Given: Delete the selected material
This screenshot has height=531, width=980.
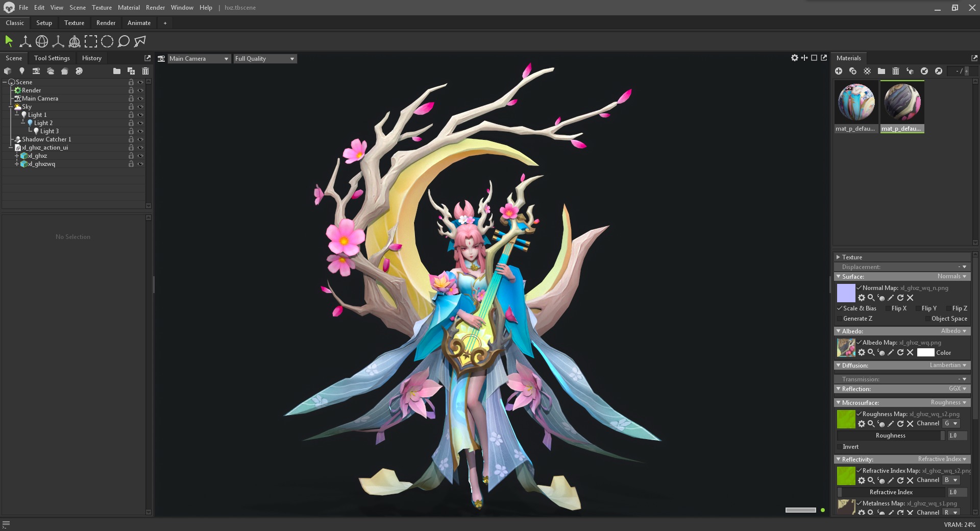Looking at the screenshot, I should click(896, 71).
